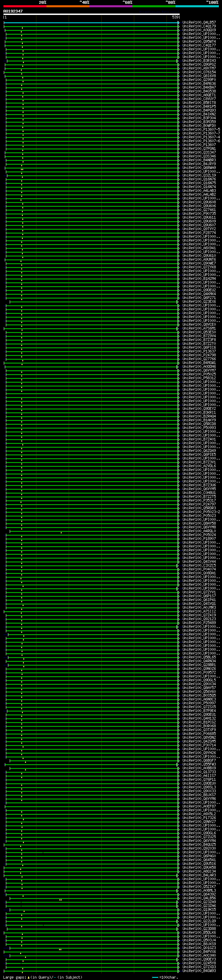The image size is (222, 980).
Task: Choose hit UniRef100_Q8I6V8
Action: pyautogui.click(x=199, y=76)
